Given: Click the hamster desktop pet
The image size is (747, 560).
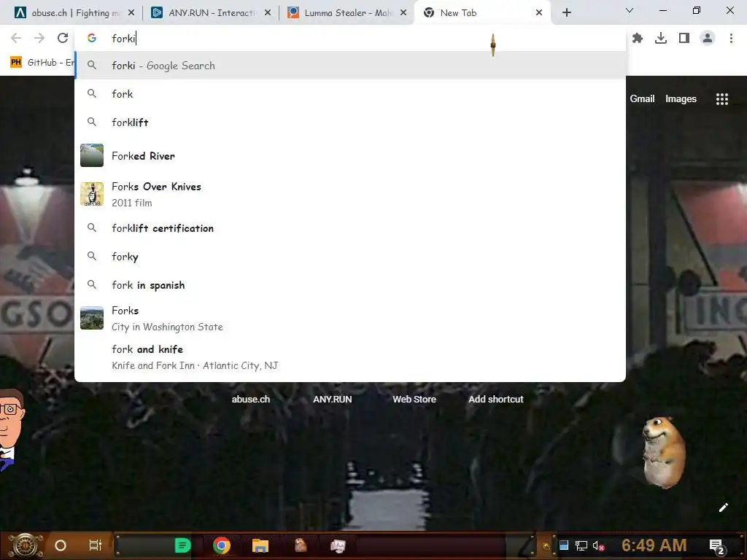Looking at the screenshot, I should 663,452.
